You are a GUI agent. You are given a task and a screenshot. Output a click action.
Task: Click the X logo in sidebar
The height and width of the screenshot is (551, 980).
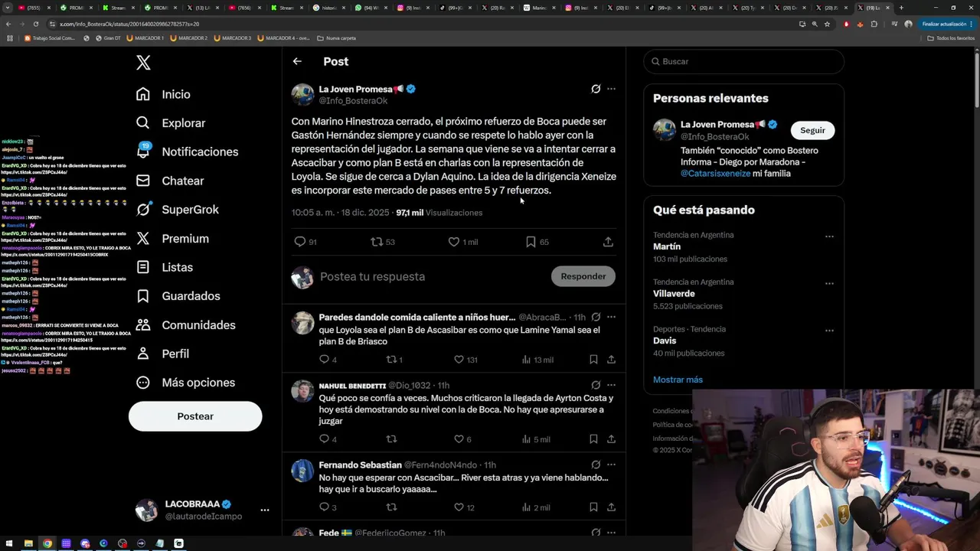[143, 63]
